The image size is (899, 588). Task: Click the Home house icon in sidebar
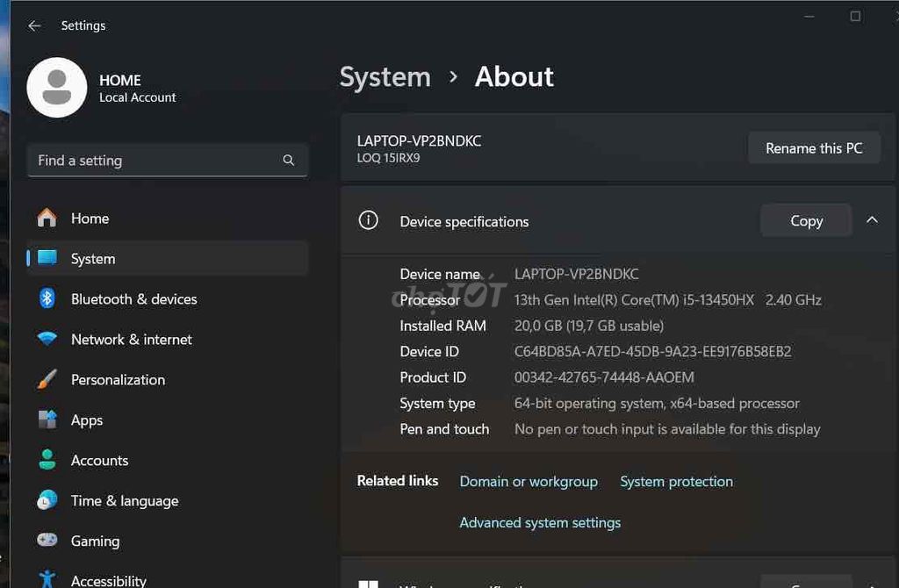click(47, 219)
